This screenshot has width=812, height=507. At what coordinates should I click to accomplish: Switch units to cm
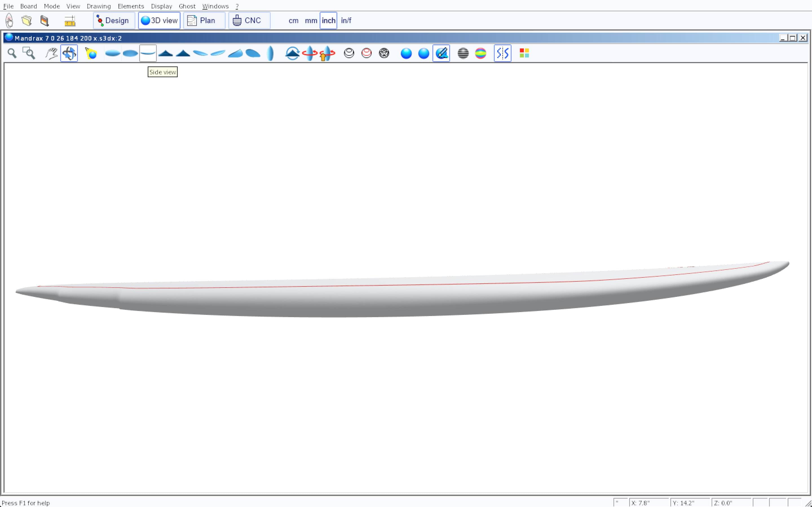tap(294, 21)
